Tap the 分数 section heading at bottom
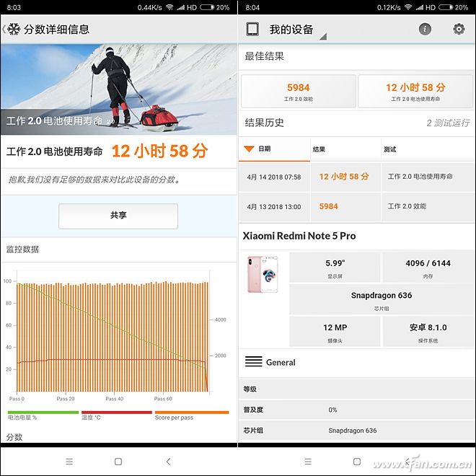476x476 pixels. (x=14, y=437)
